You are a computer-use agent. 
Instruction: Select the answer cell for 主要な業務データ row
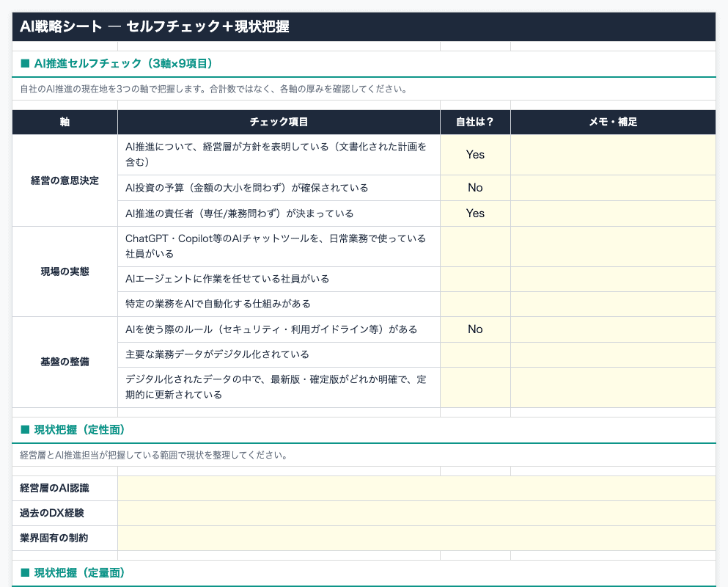tap(475, 355)
